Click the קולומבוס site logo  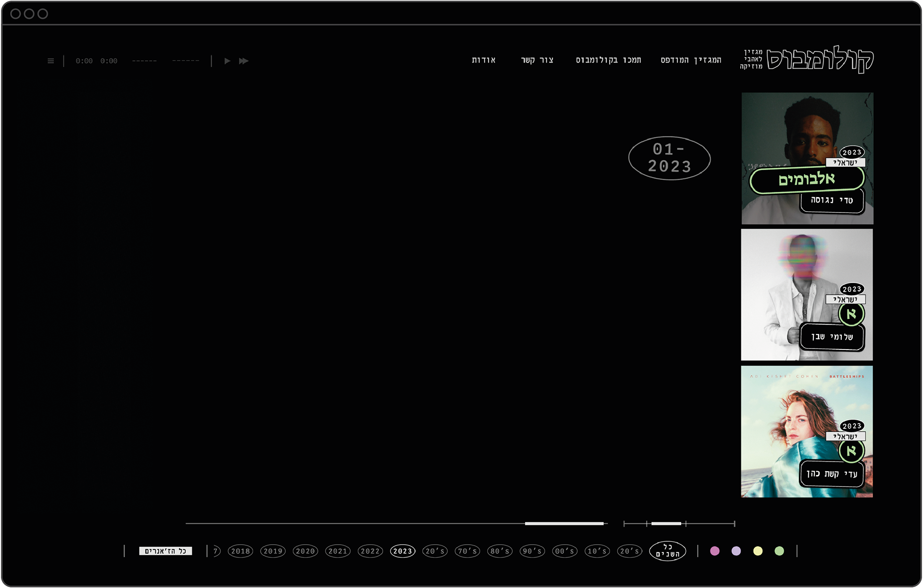[x=820, y=60]
